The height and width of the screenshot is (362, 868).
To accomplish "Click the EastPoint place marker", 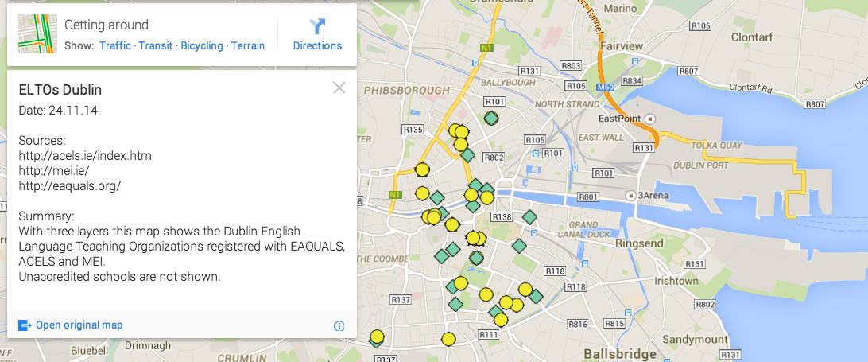I will coord(650,119).
